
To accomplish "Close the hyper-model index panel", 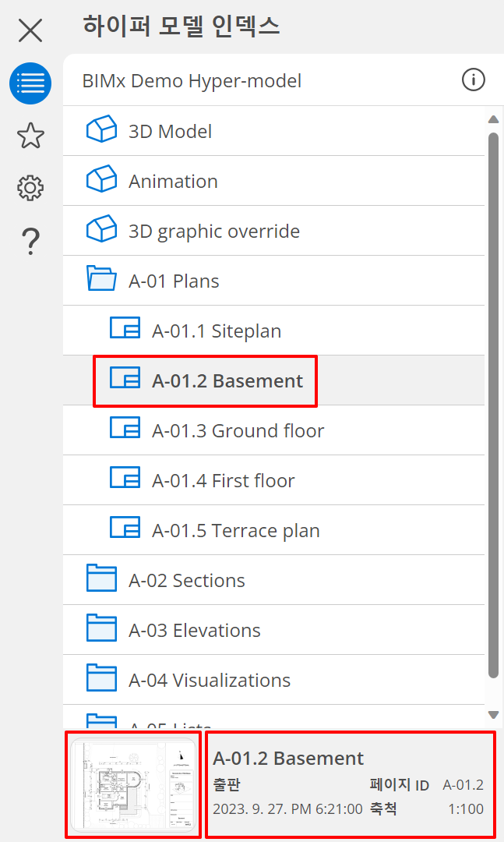I will (30, 30).
